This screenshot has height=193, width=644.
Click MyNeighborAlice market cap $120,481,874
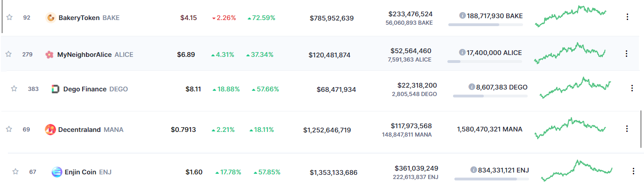tap(329, 55)
